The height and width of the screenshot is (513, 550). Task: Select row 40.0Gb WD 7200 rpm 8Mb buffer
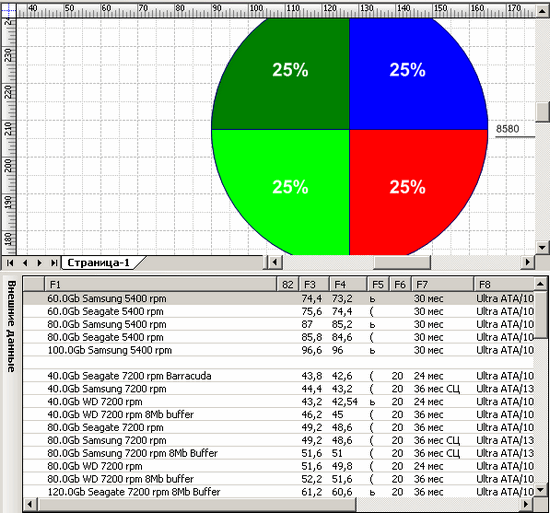point(279,414)
